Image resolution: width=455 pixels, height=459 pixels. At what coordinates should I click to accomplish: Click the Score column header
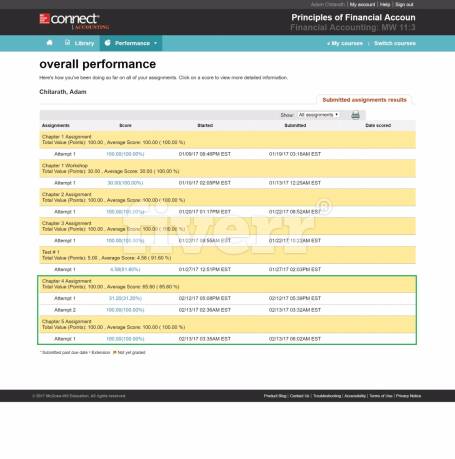point(125,125)
